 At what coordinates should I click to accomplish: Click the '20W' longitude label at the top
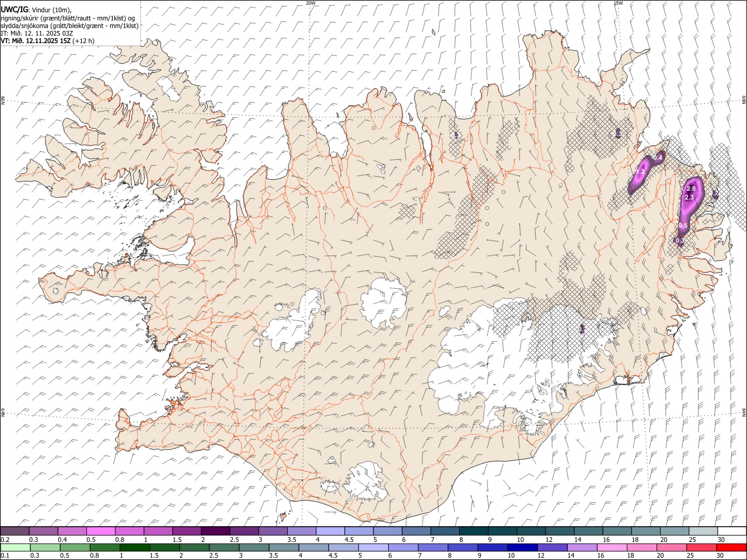coord(310,3)
